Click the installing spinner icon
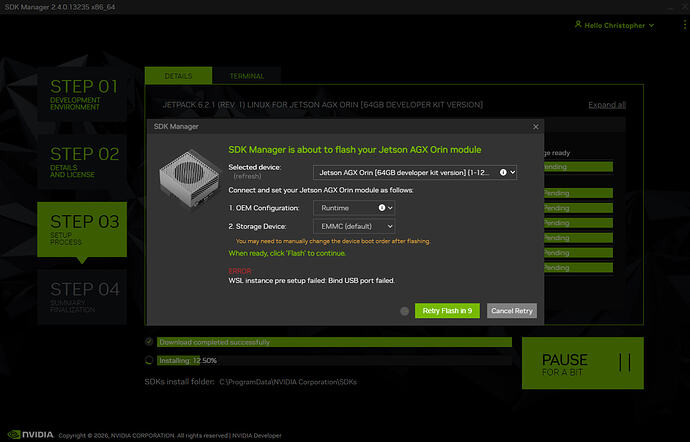The image size is (690, 442). [149, 360]
